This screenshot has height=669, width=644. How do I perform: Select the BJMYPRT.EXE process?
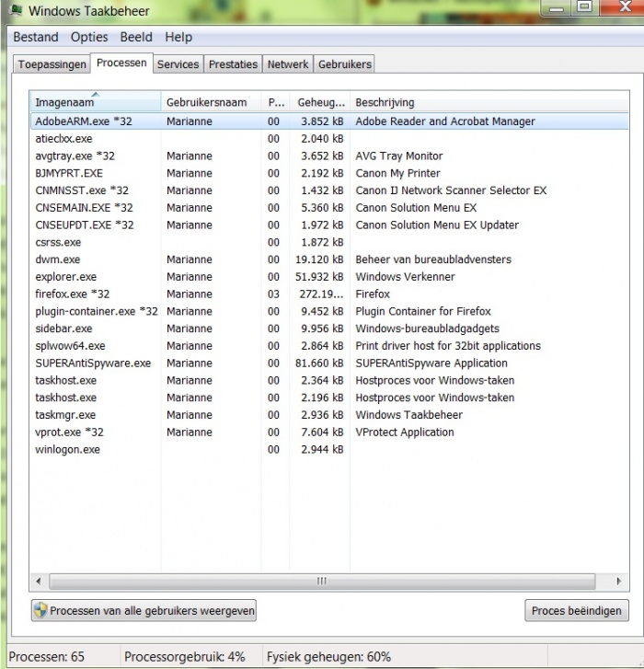[329, 173]
